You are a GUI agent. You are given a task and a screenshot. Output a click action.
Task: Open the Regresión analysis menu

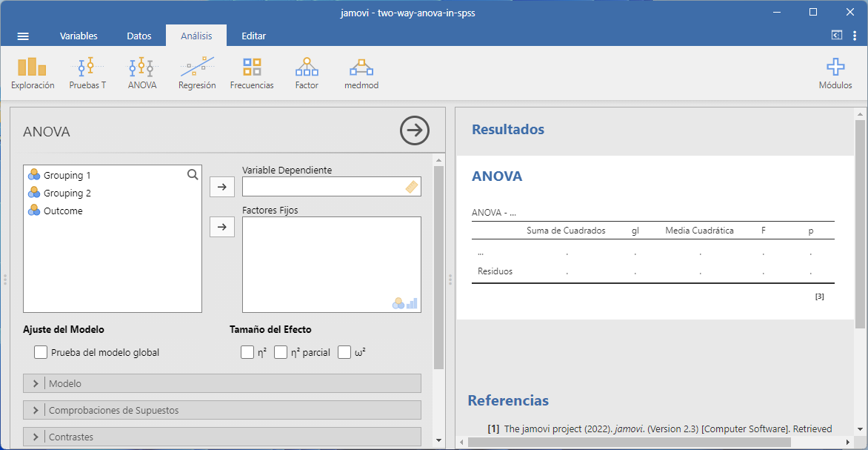pos(197,74)
